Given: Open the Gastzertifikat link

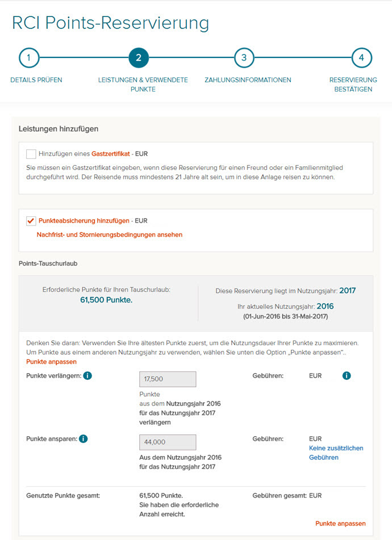Looking at the screenshot, I should coord(111,153).
